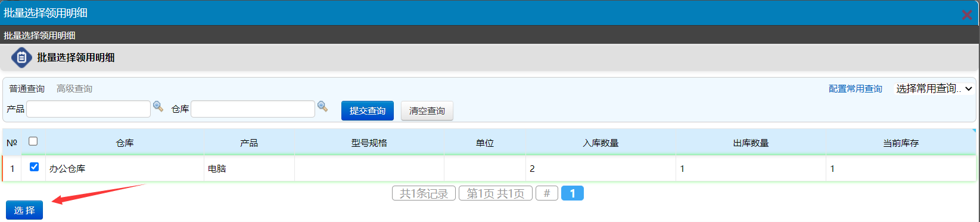Click the product lookup magnifier icon
This screenshot has width=980, height=222.
(x=158, y=106)
